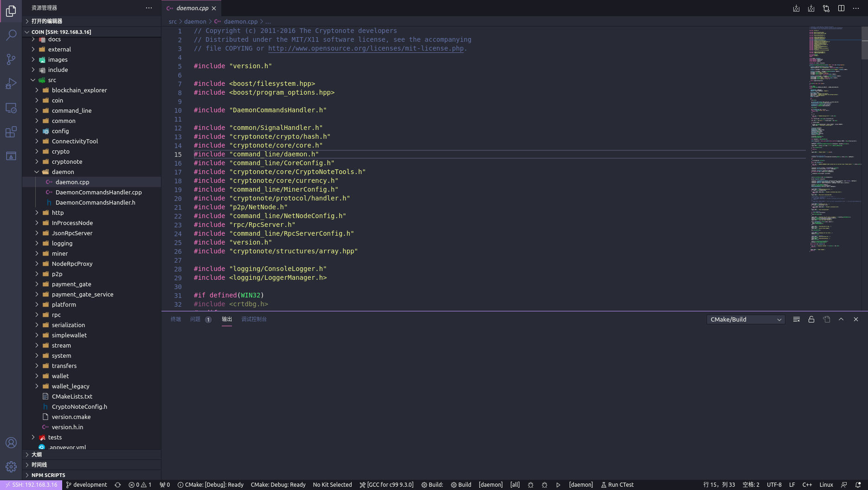The height and width of the screenshot is (490, 868).
Task: Open DaemonCommandsHandler.cpp from the explorer
Action: [99, 192]
